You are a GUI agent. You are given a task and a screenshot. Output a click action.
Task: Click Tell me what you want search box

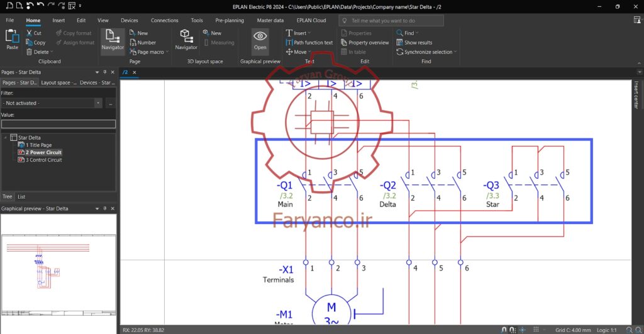point(391,21)
